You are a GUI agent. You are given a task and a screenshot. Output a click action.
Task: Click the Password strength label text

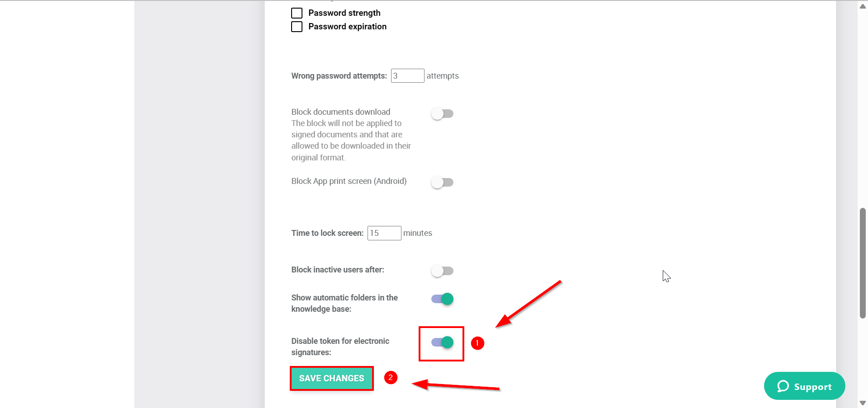coord(344,13)
